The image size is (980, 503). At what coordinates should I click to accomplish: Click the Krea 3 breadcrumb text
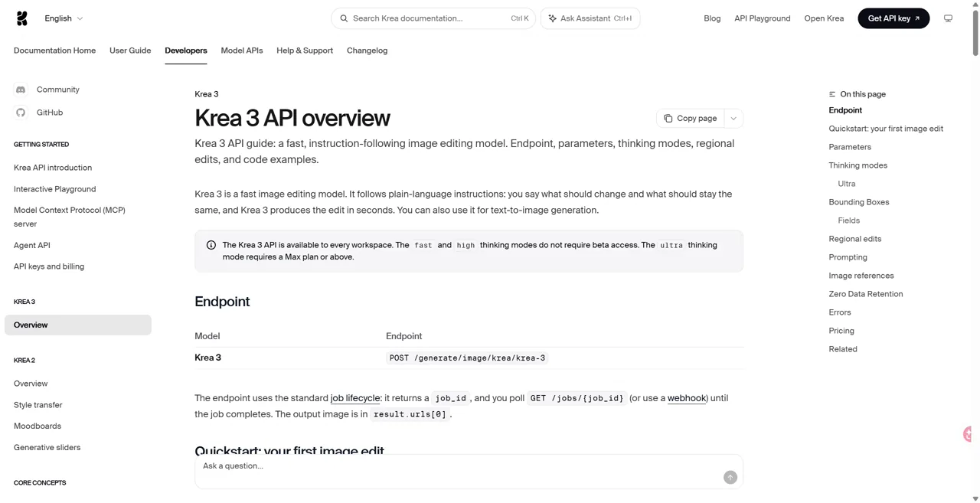click(207, 94)
